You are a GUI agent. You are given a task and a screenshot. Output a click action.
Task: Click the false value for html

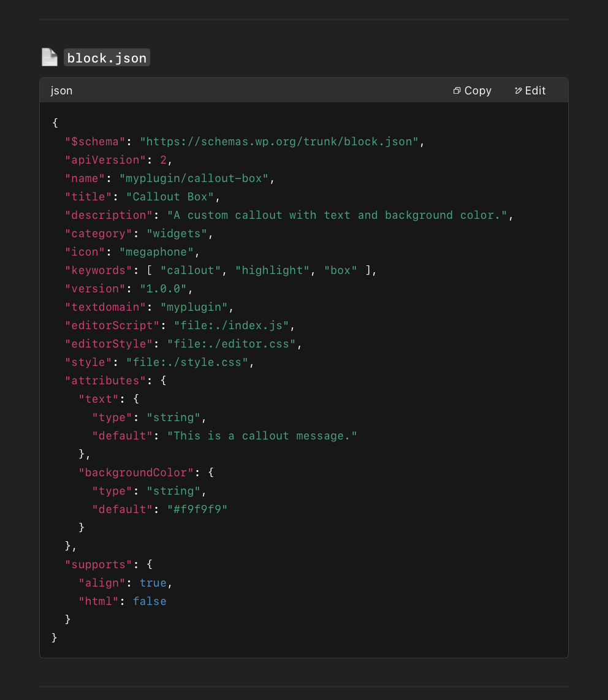pyautogui.click(x=150, y=601)
